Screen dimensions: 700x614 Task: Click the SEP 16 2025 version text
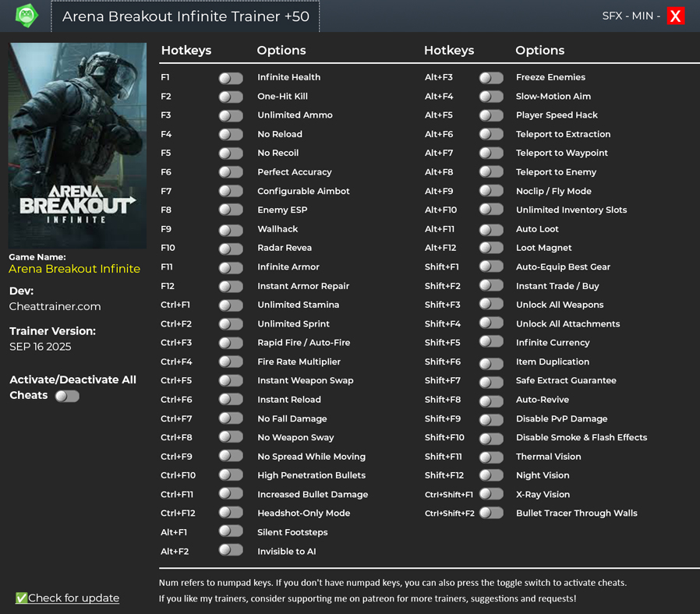(x=41, y=347)
